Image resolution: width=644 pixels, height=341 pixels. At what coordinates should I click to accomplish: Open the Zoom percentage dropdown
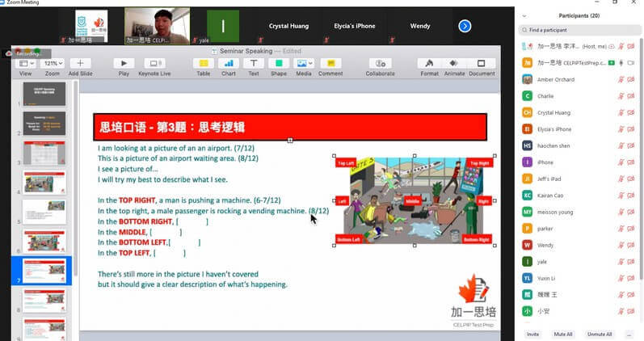53,63
